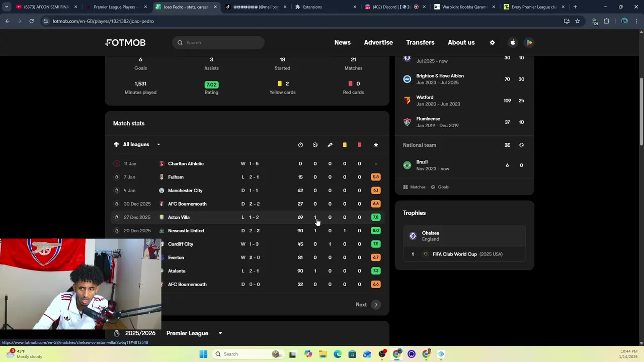
Task: Open the AFC Bournemouth 30 Dec match
Action: 247,204
